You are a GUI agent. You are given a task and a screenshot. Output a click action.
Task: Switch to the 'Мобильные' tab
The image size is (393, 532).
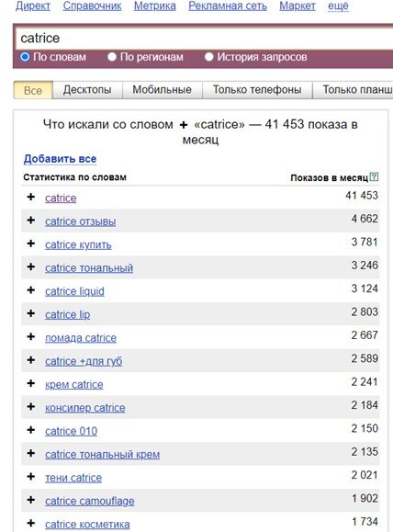(163, 89)
